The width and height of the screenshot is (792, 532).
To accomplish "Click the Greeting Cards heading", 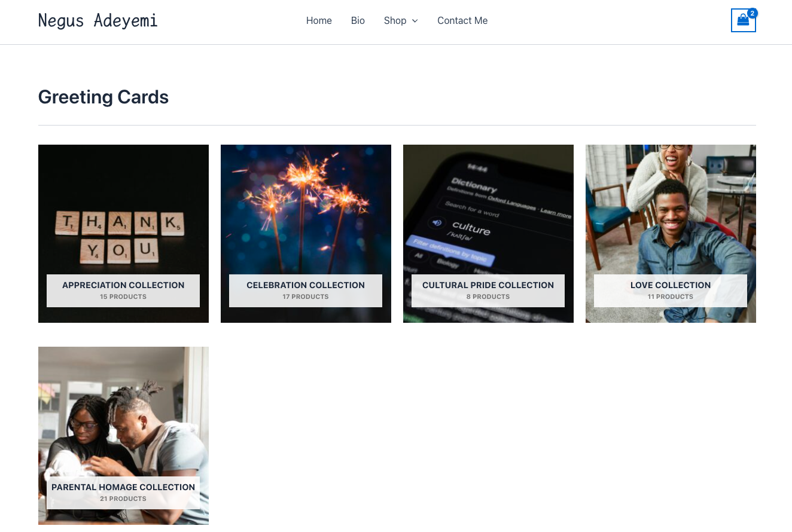I will (103, 97).
